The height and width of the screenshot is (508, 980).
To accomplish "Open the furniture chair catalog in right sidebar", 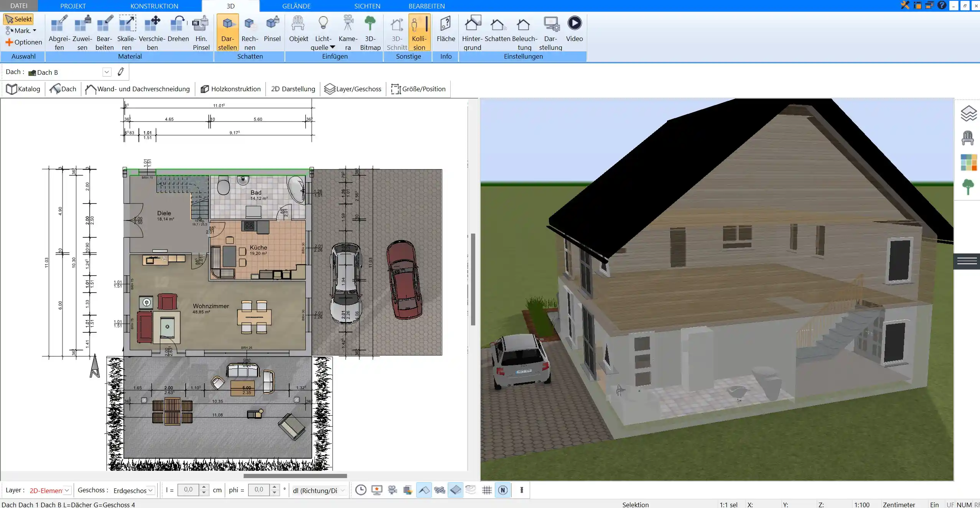I will coord(968,138).
